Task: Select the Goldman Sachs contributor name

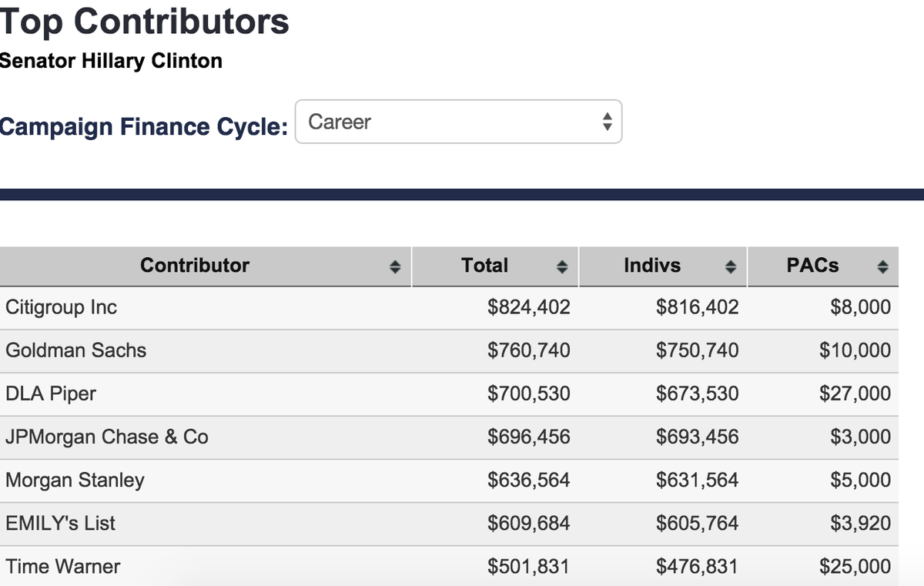Action: click(75, 350)
